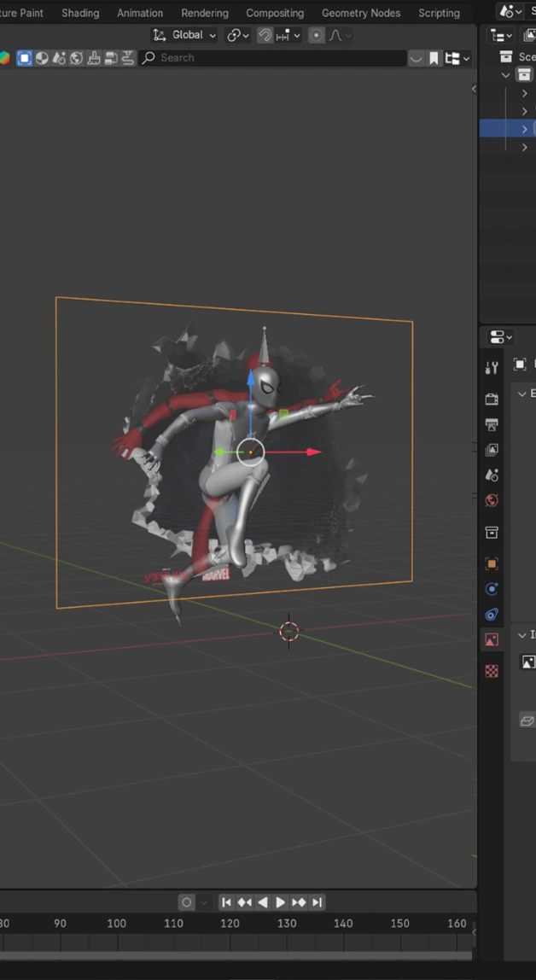Jump to the timeline start frame

pyautogui.click(x=227, y=902)
